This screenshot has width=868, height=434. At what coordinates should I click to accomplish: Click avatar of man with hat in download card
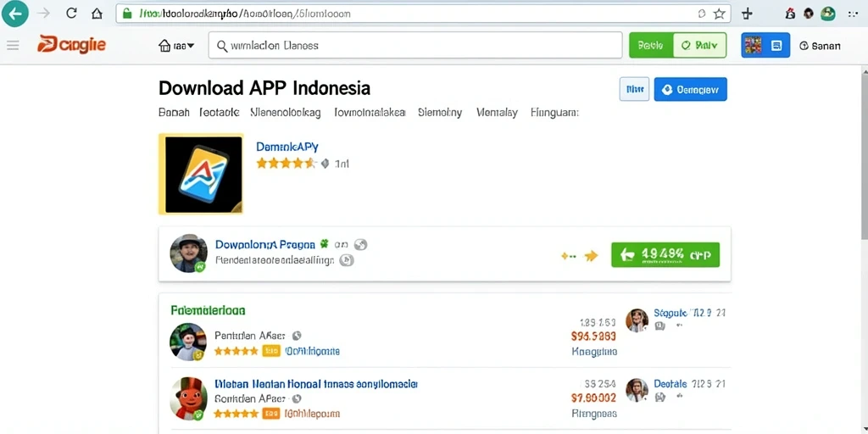[x=188, y=253]
